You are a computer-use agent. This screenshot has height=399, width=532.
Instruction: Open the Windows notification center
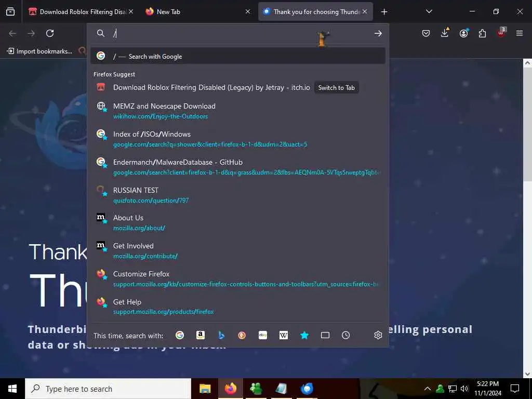(515, 389)
